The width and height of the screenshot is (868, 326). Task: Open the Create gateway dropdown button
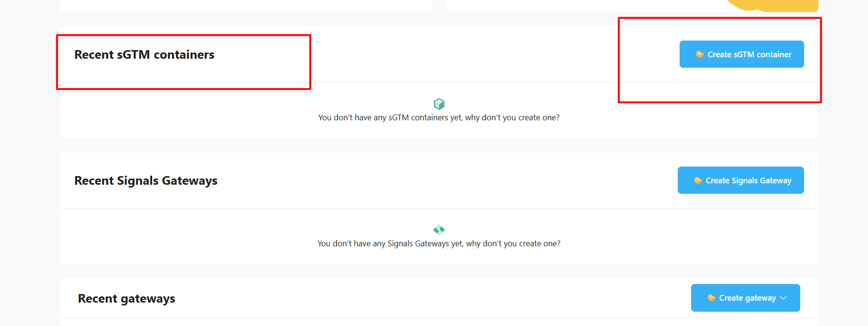pyautogui.click(x=745, y=298)
